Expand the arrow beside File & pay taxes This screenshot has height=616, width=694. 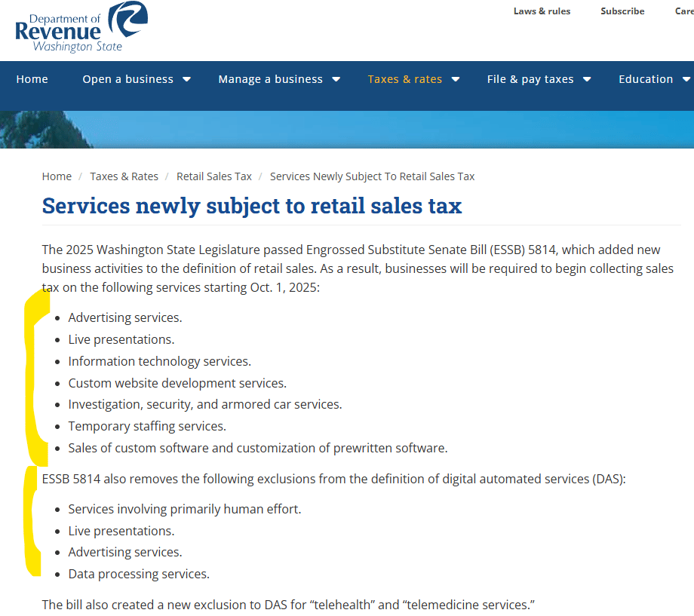click(586, 79)
